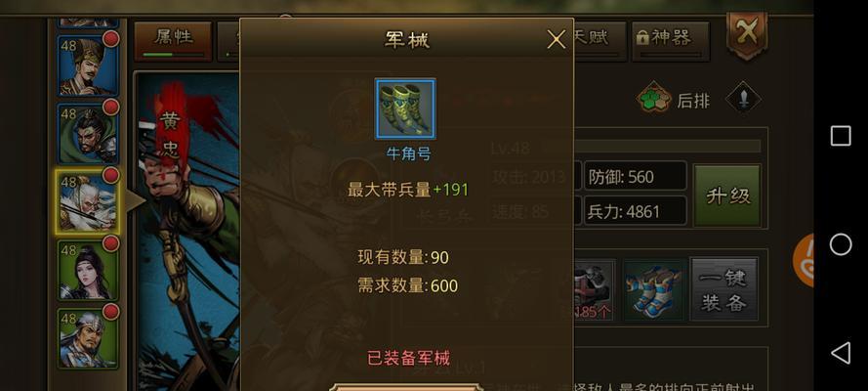Screen dimensions: 868x391
Task: Close the hero screen with crossed-swords badge
Action: click(747, 34)
